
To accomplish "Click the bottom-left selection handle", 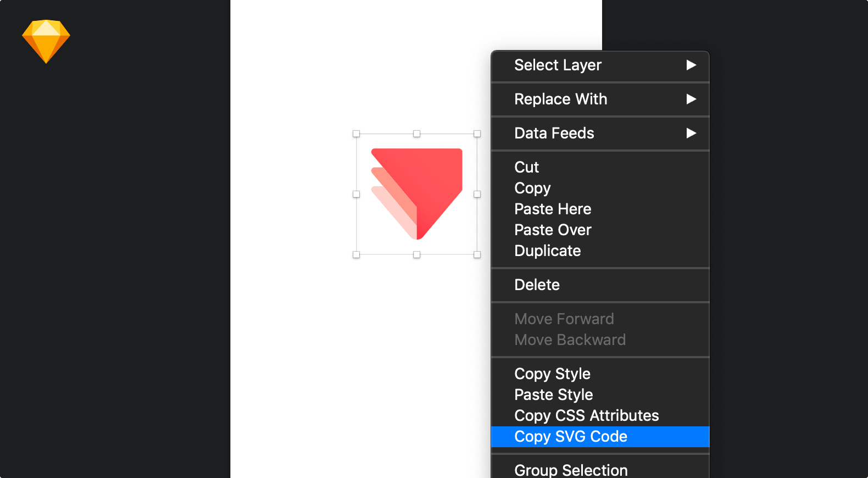I will [x=356, y=254].
